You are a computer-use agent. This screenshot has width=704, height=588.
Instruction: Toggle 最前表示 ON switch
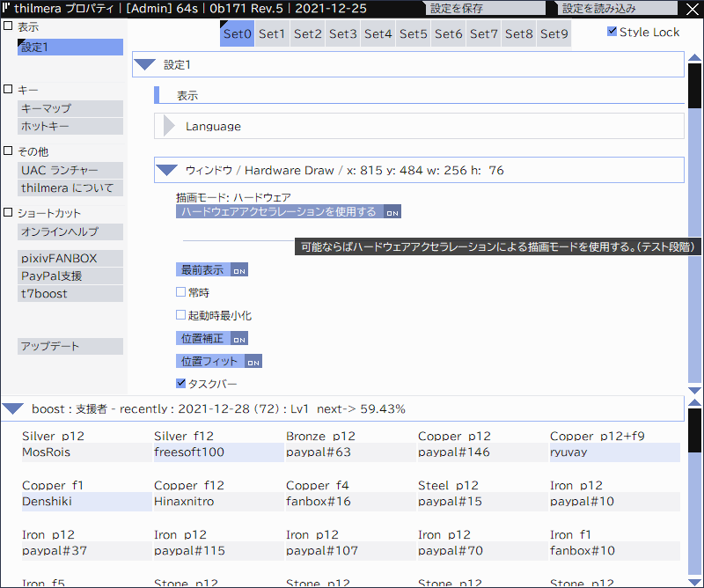tap(212, 269)
